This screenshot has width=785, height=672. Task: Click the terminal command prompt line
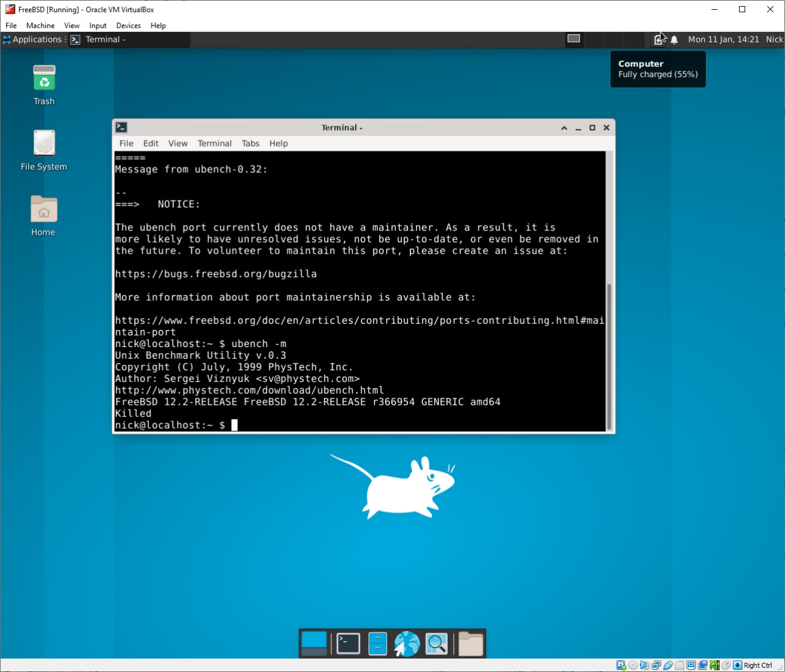pyautogui.click(x=176, y=425)
